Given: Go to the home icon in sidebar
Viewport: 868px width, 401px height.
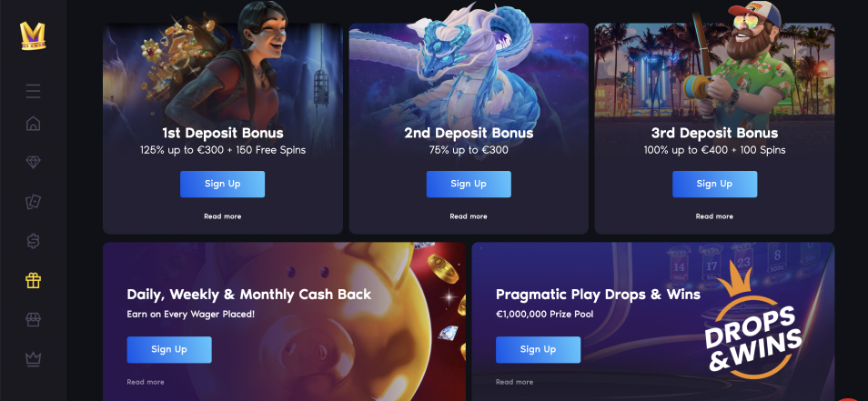Looking at the screenshot, I should pyautogui.click(x=34, y=124).
